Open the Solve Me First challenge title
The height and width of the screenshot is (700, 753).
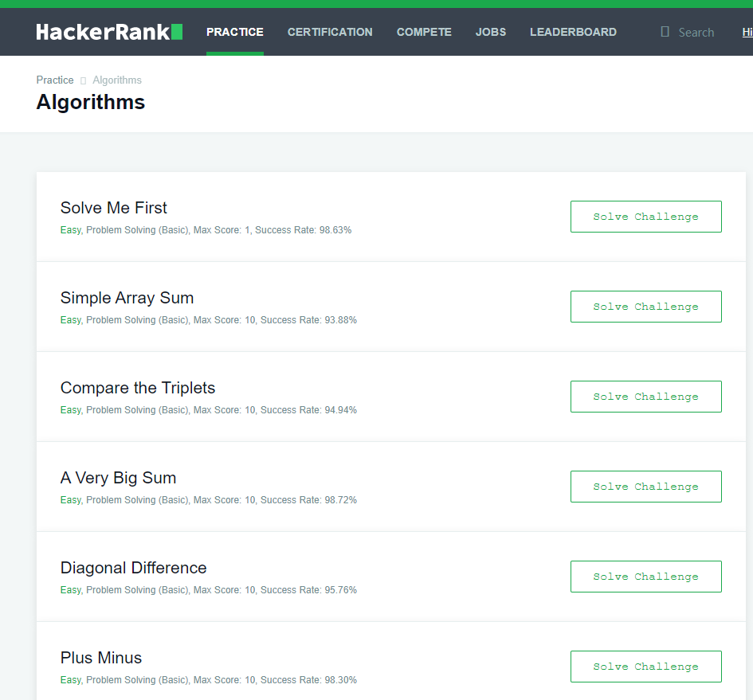[114, 208]
